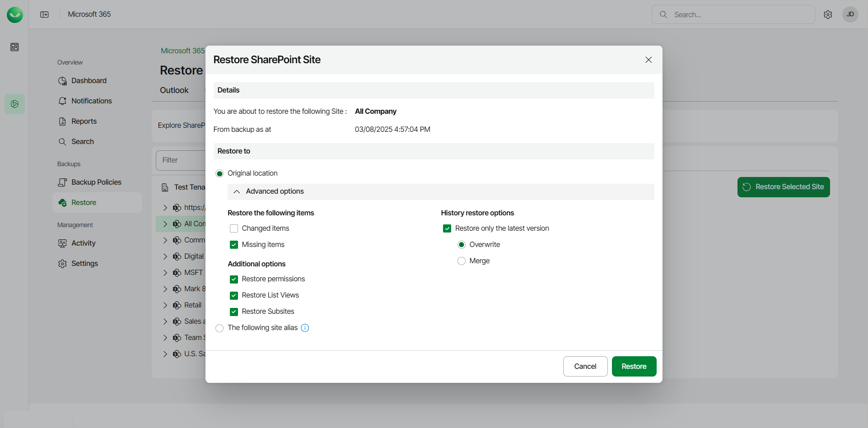This screenshot has height=428, width=868.
Task: Click the green Restore button
Action: point(634,366)
